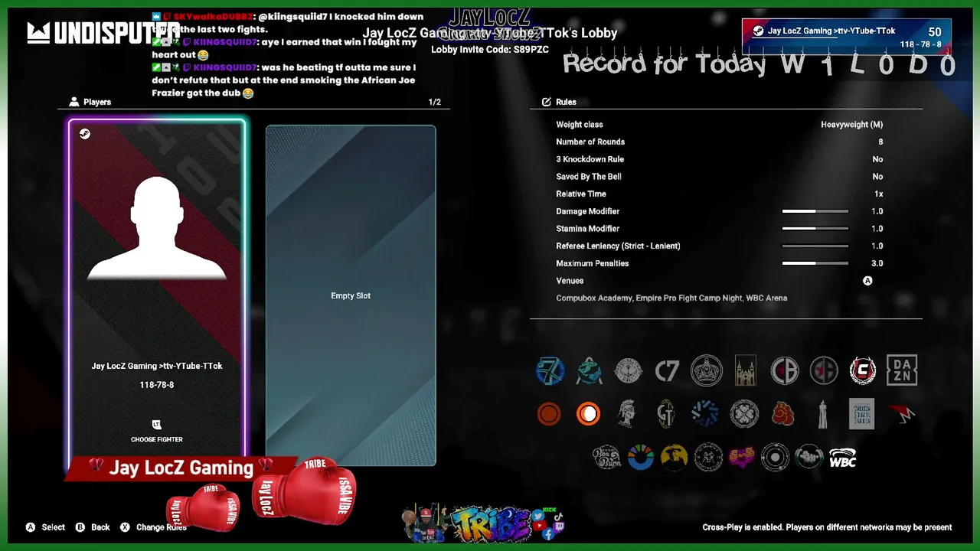Click the 'Venues' label
The image size is (980, 551).
pos(570,281)
